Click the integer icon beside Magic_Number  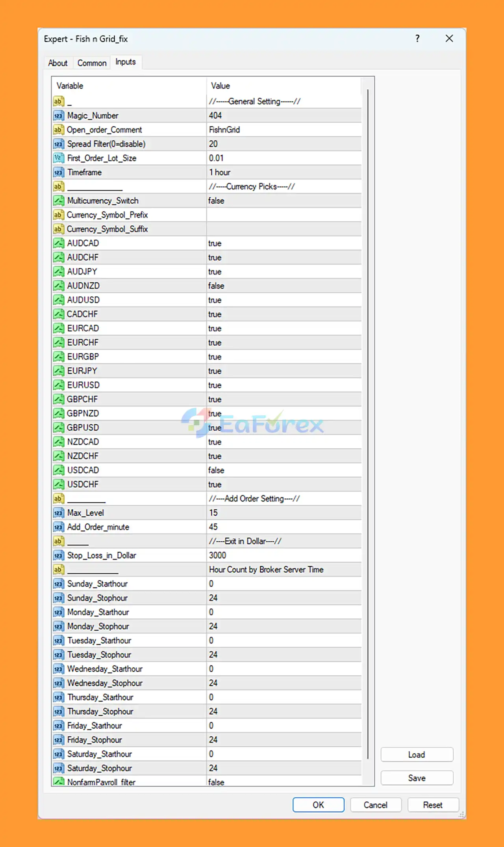[58, 116]
